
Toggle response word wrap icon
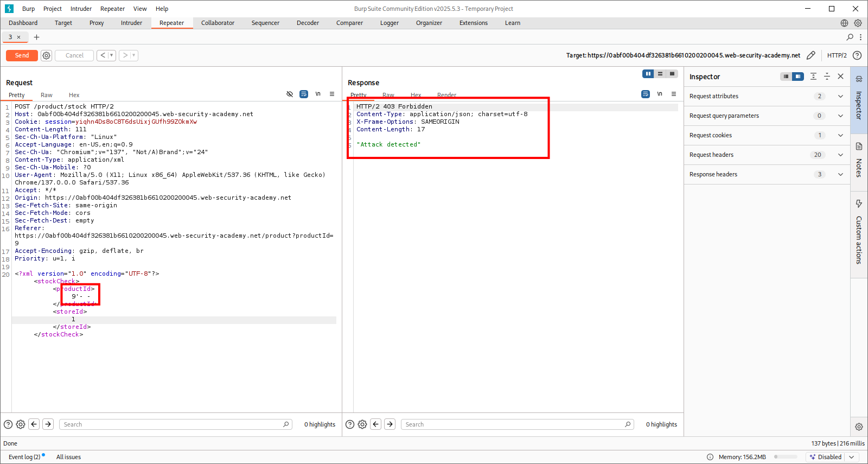tap(646, 94)
